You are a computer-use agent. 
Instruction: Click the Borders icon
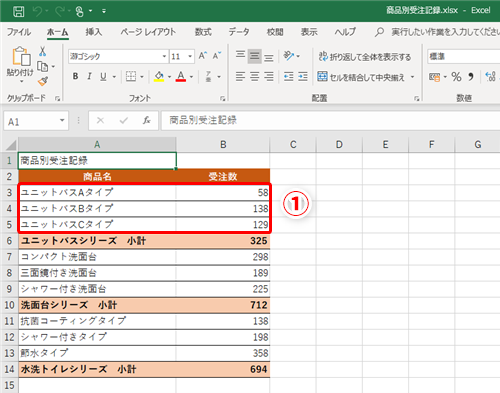pos(131,76)
